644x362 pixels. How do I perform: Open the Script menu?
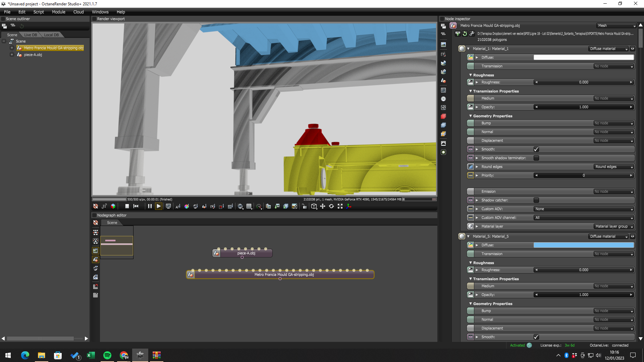[x=39, y=12]
